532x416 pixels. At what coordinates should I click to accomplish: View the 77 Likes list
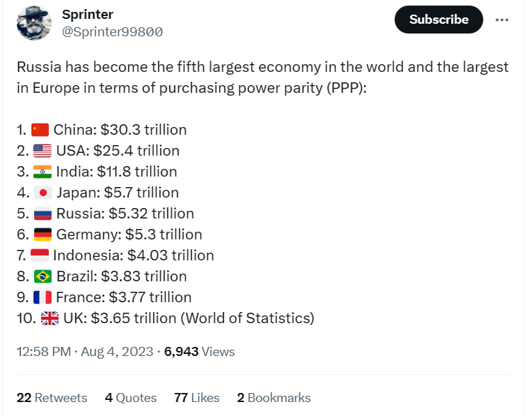point(197,398)
